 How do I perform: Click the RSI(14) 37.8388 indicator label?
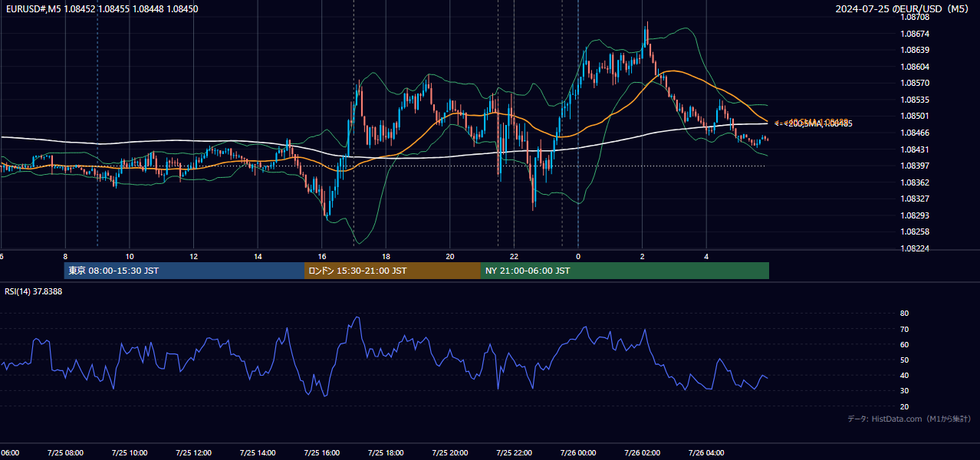(x=34, y=291)
